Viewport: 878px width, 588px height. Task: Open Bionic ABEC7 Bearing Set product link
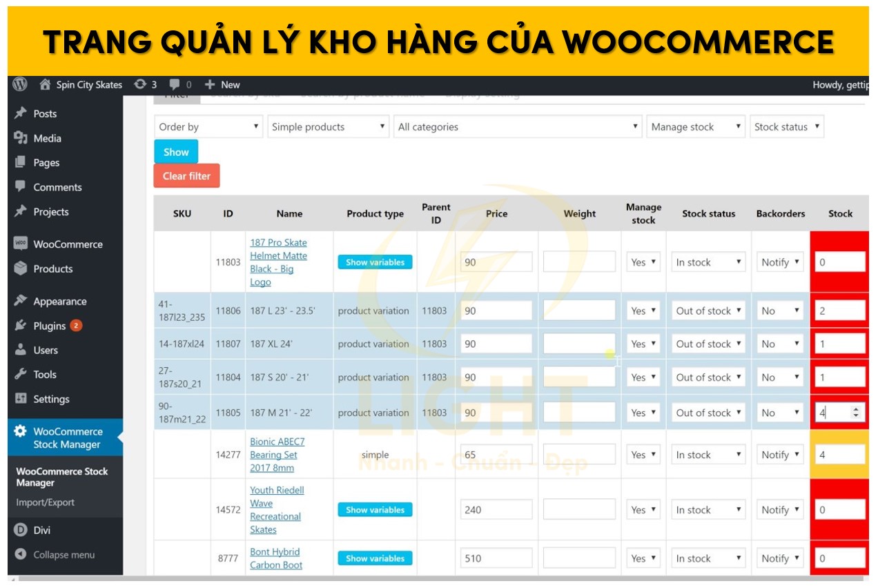(x=277, y=455)
